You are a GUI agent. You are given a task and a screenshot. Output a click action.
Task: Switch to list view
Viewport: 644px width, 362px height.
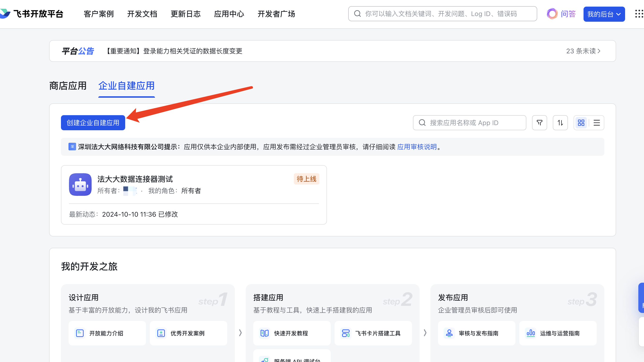tap(597, 123)
